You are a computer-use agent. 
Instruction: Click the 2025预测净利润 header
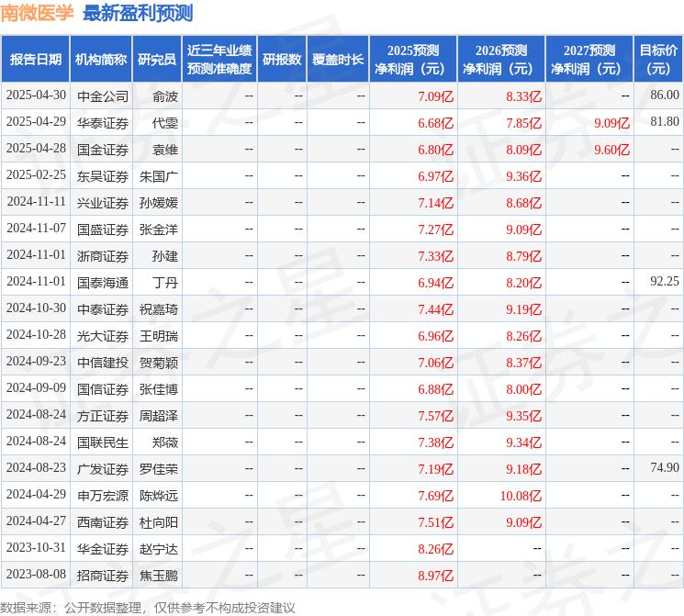[413, 59]
